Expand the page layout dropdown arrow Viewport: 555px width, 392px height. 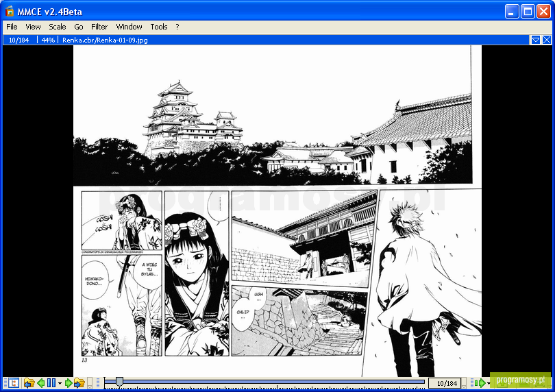coord(60,383)
